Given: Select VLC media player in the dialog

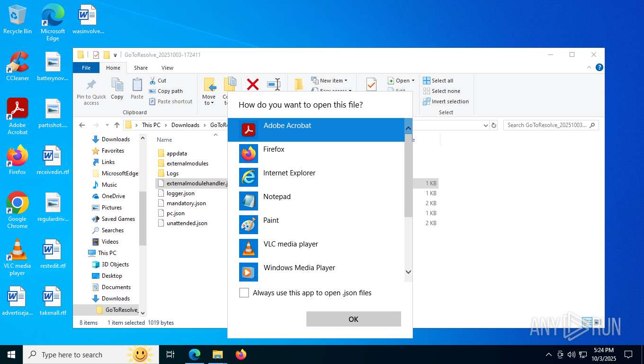Looking at the screenshot, I should coord(316,248).
